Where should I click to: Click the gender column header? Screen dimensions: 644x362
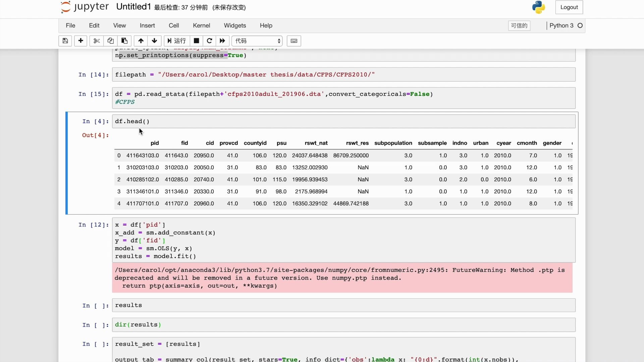(x=552, y=143)
